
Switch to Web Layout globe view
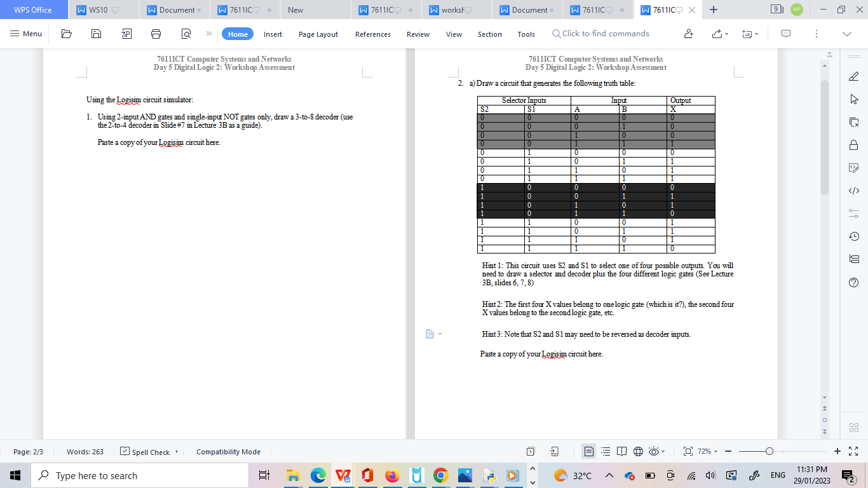point(638,452)
